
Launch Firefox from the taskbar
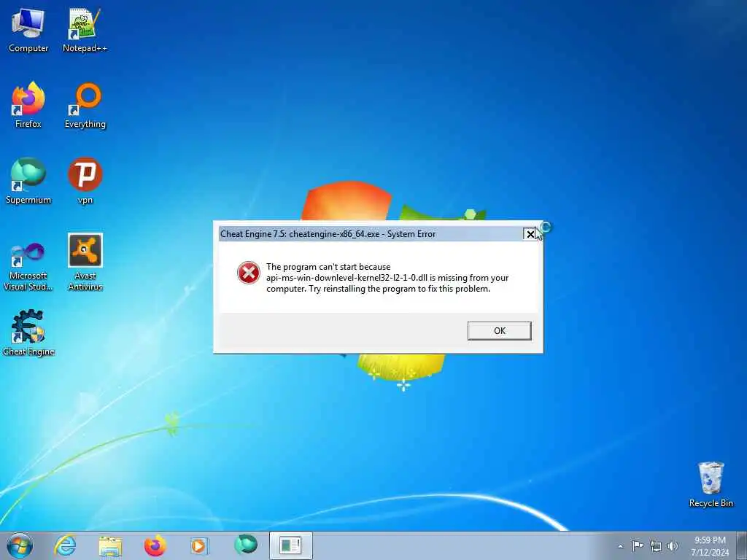(155, 545)
